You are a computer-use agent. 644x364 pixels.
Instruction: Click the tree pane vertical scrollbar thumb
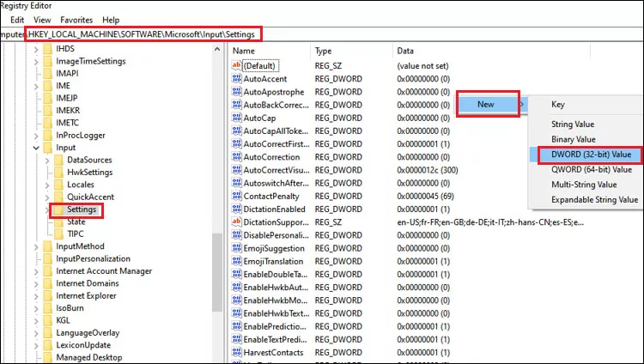(x=217, y=272)
